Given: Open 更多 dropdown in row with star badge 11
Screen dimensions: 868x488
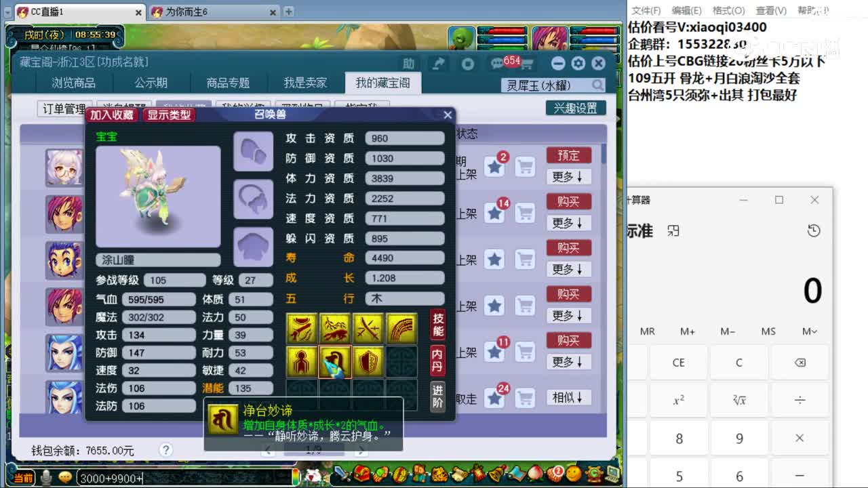Looking at the screenshot, I should [x=569, y=362].
